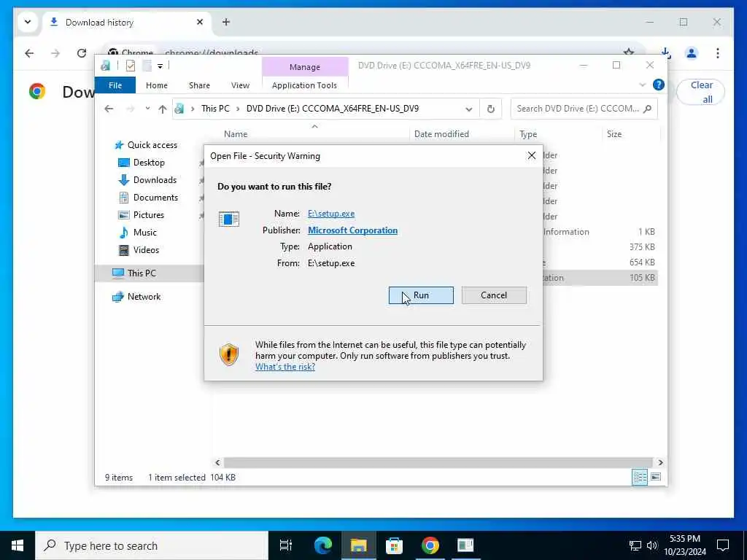
Task: Open the Home ribbon tab
Action: coord(157,85)
